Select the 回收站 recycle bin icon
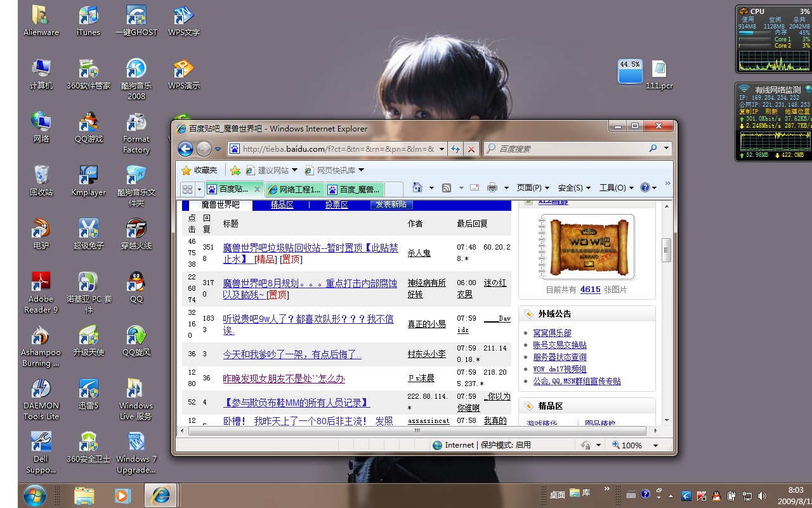This screenshot has height=508, width=812. 41,181
